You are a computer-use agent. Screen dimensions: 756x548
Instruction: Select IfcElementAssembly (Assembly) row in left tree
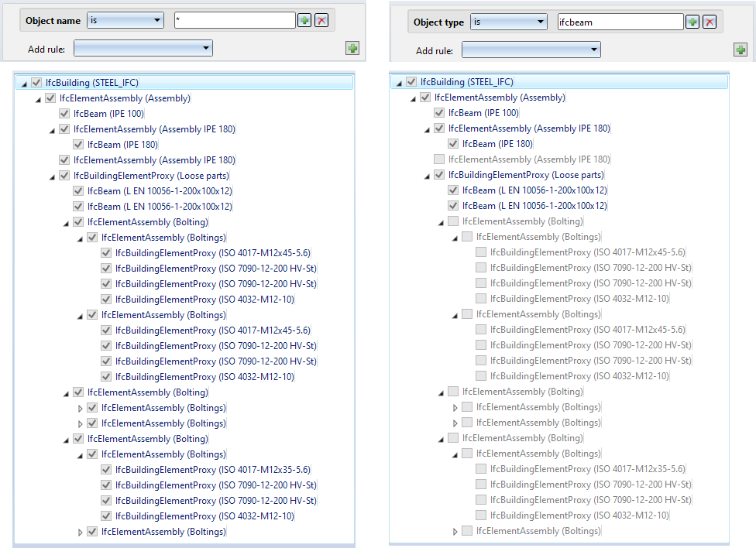tap(125, 98)
